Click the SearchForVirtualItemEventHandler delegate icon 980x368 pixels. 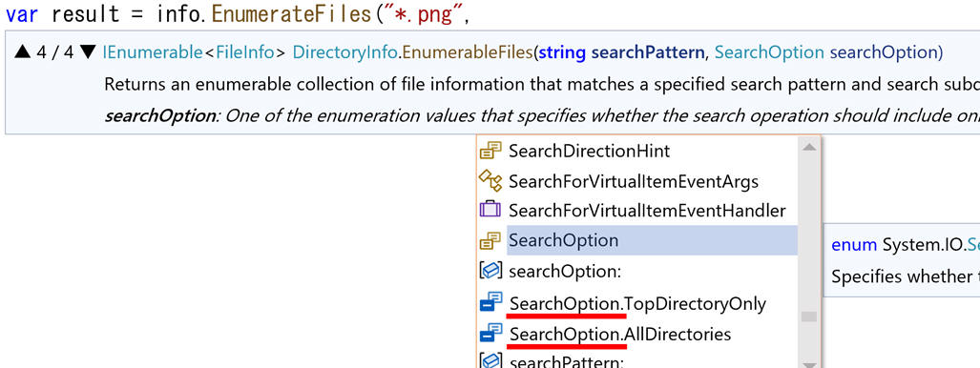(490, 210)
